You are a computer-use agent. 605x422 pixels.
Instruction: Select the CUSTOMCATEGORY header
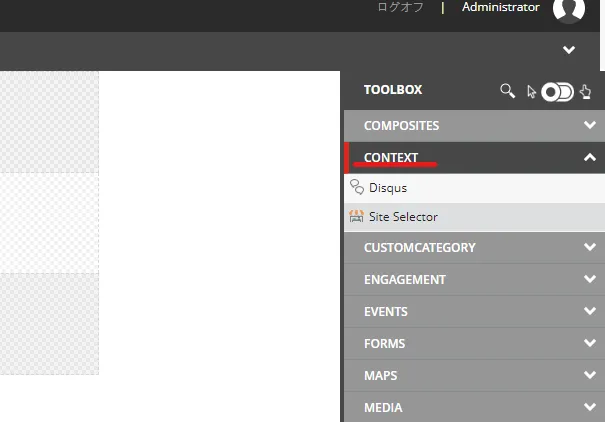tap(474, 248)
